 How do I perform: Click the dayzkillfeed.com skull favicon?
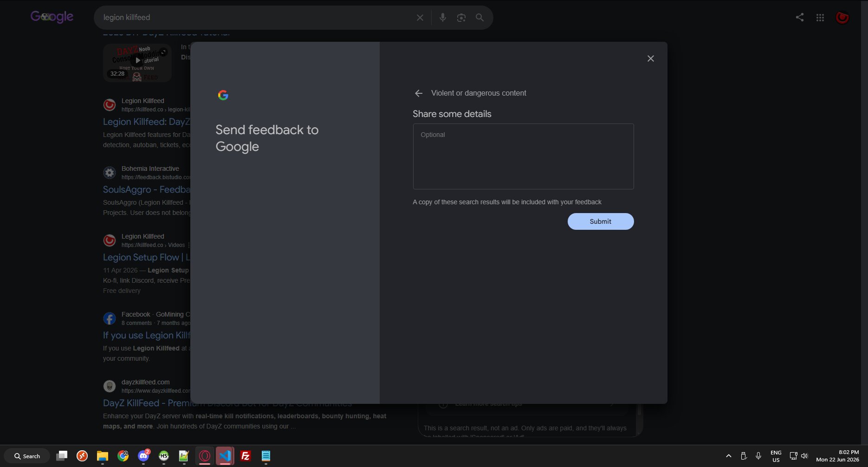point(110,386)
